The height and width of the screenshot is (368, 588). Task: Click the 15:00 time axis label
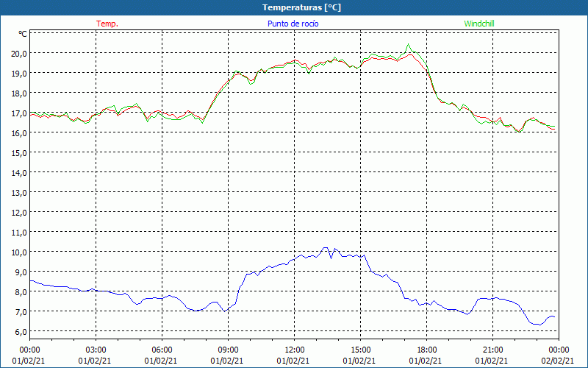point(360,350)
